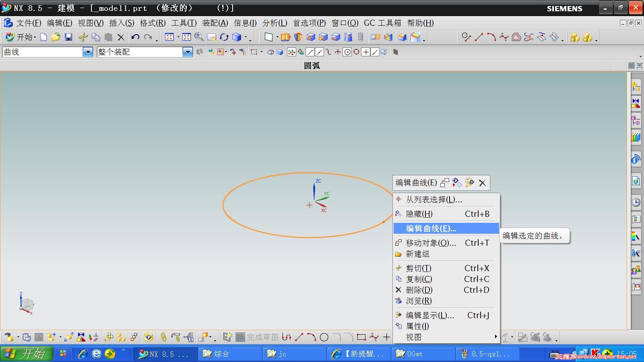Click the shaded cube render style icon

(x=237, y=37)
